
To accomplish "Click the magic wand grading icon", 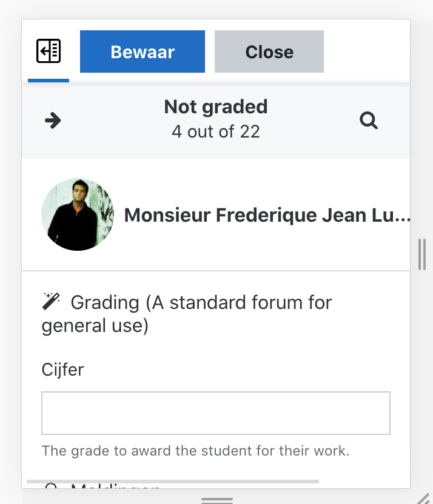I will [x=51, y=301].
